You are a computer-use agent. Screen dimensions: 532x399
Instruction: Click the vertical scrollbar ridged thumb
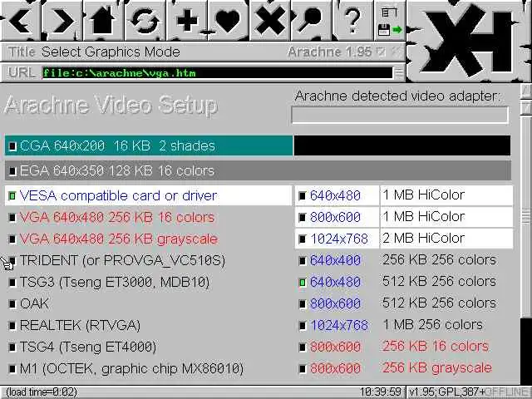pyautogui.click(x=526, y=215)
